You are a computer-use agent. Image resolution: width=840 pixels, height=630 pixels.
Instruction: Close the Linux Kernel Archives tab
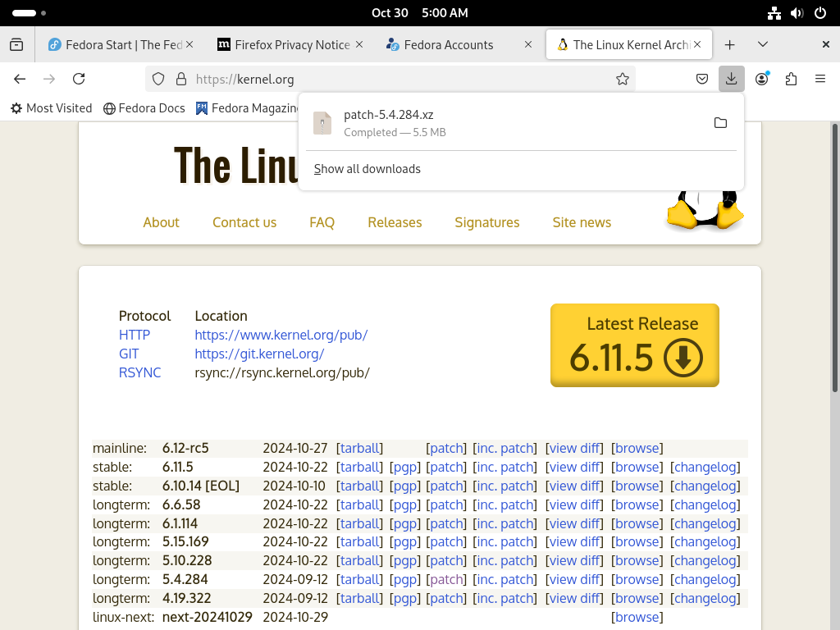(x=697, y=45)
